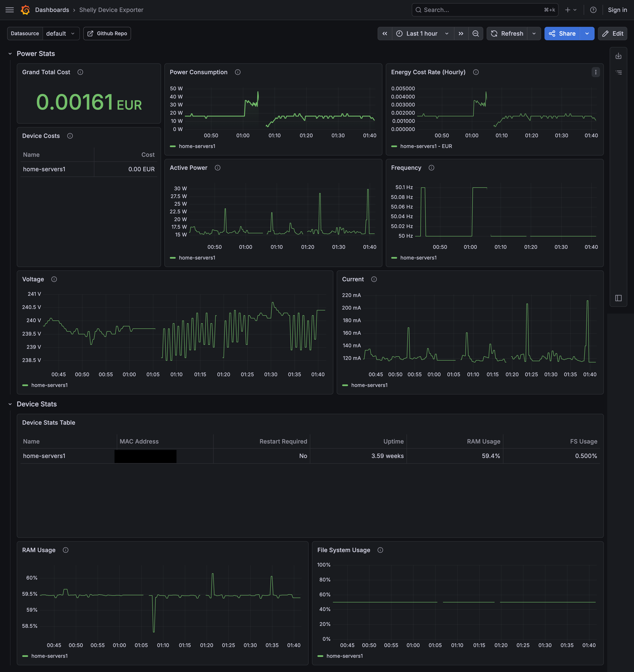Open the Datasource default dropdown
This screenshot has height=672, width=634.
point(61,34)
